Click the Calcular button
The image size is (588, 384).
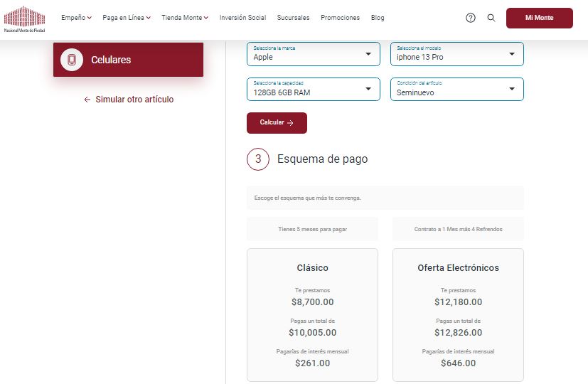(x=277, y=122)
